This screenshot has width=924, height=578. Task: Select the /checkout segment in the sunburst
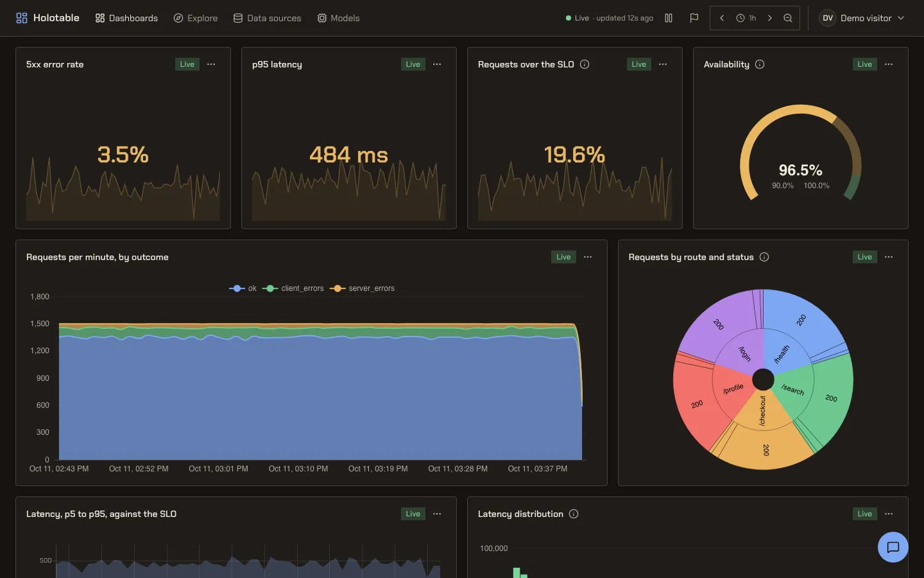pos(763,411)
